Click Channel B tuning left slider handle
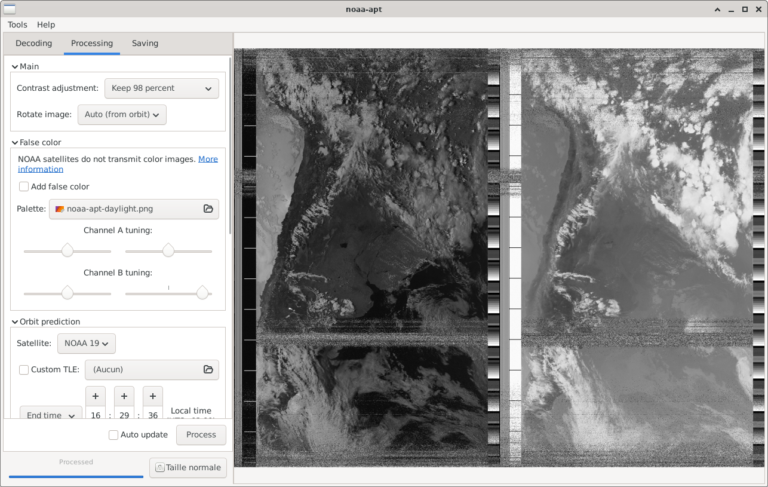This screenshot has width=768, height=487. 67,293
